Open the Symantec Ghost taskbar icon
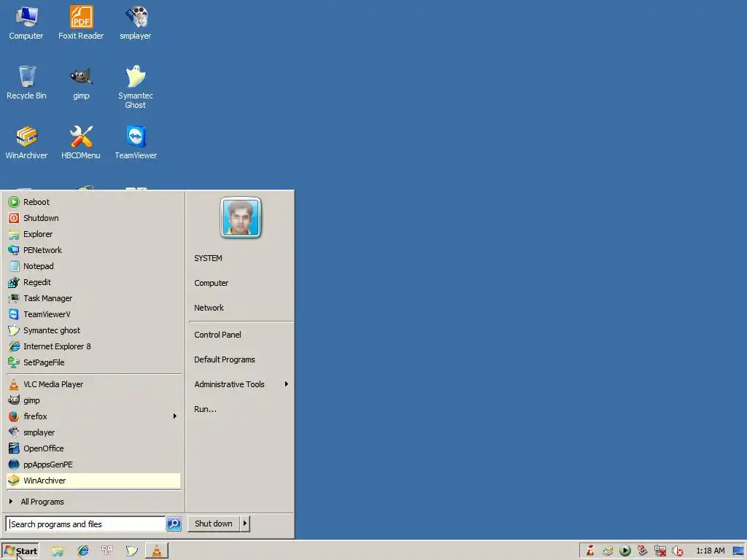Image resolution: width=747 pixels, height=560 pixels. (x=131, y=551)
